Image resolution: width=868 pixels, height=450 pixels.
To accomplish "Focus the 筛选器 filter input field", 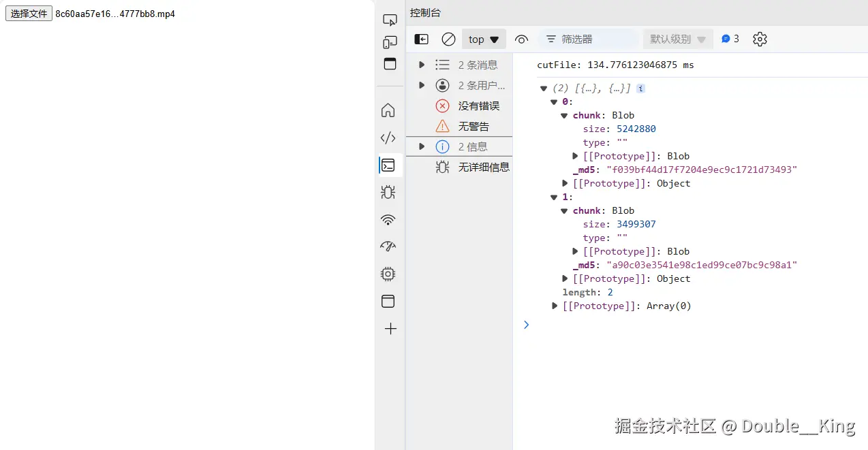I will 589,39.
